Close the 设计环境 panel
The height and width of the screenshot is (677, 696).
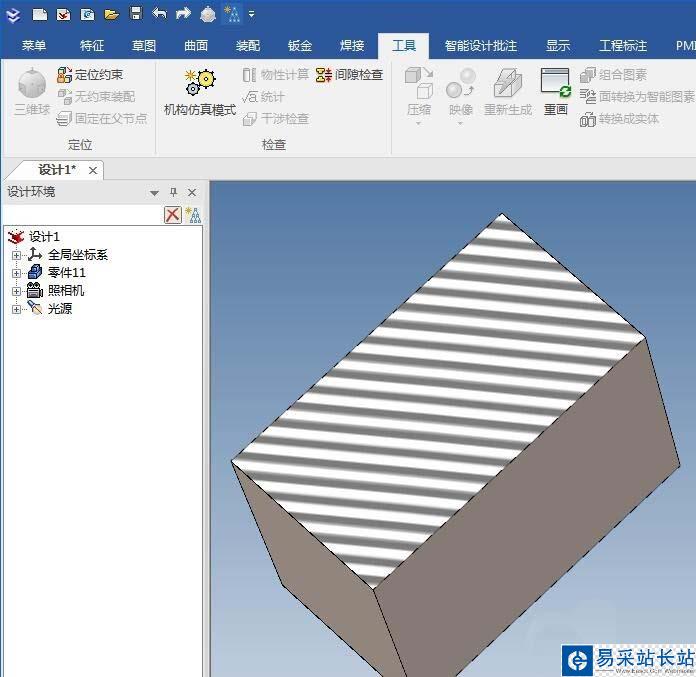pos(192,192)
